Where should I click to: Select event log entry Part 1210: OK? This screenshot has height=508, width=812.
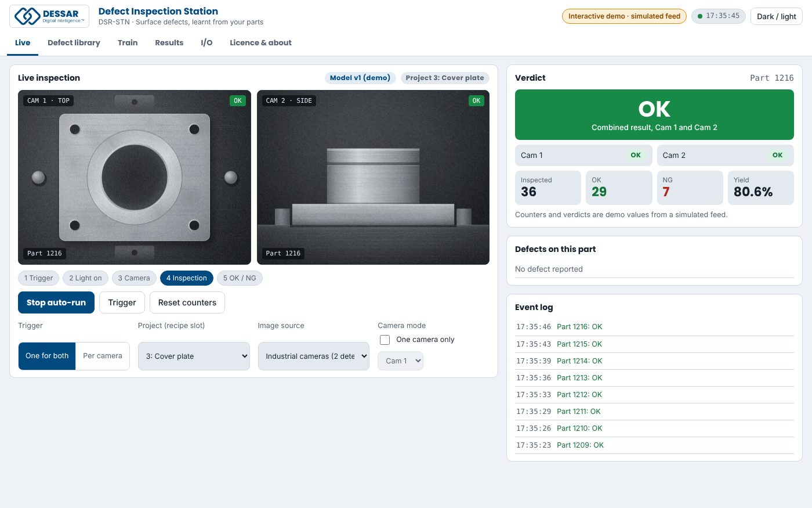654,428
